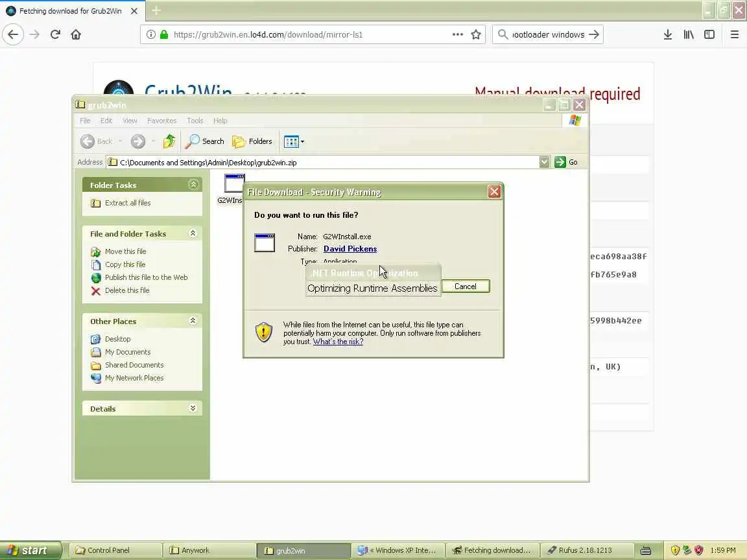Click the on-screen keyboard taskbar icon
This screenshot has height=560, width=747.
click(x=646, y=550)
